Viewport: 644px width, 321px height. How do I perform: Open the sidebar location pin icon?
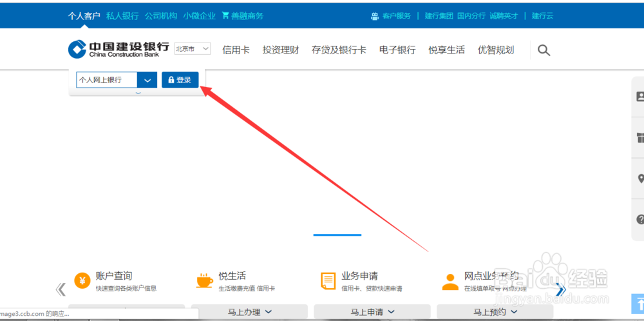coord(640,179)
